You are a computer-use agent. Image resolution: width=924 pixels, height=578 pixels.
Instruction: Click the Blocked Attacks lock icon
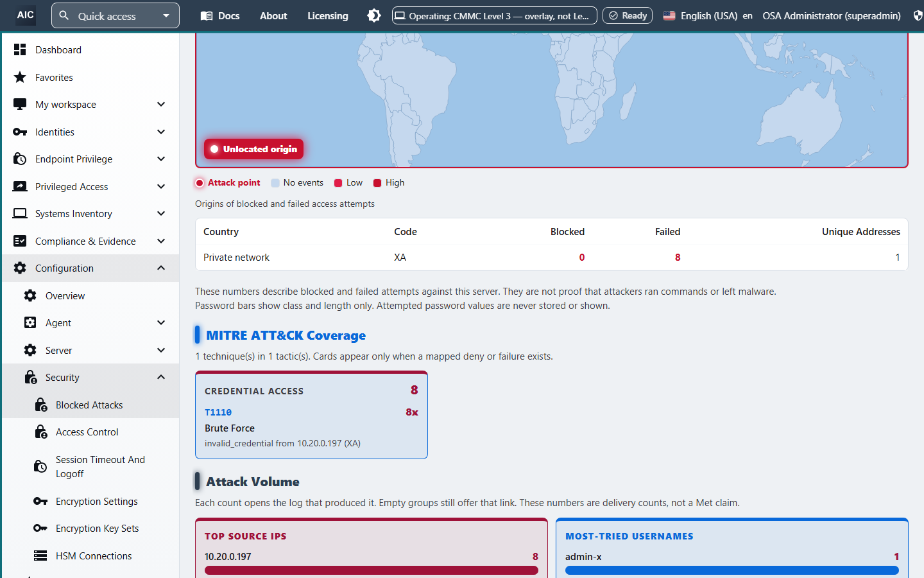41,405
